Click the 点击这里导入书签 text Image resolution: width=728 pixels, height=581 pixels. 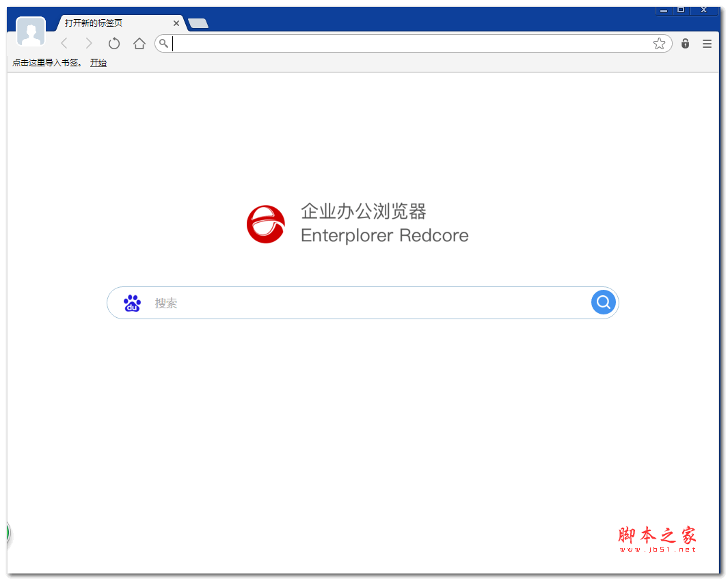47,63
